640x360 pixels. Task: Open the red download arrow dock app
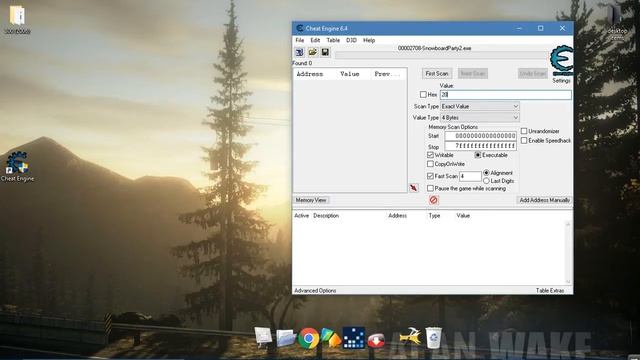tap(376, 340)
